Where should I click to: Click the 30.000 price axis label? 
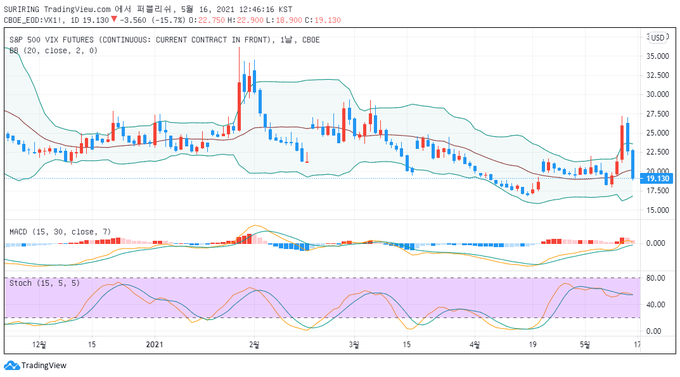pyautogui.click(x=657, y=94)
